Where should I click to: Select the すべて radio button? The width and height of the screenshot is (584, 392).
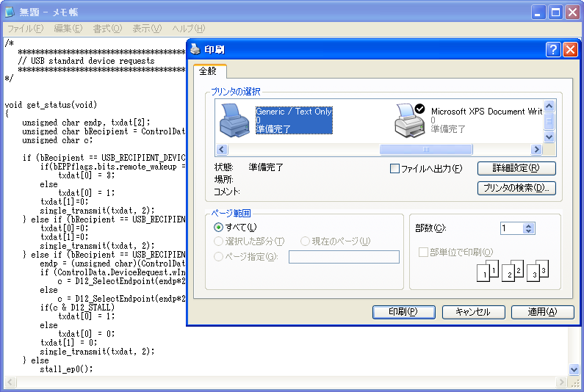point(219,228)
